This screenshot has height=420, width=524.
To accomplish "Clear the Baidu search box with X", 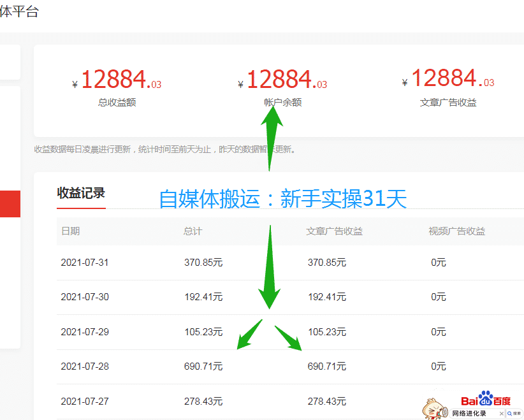I will pyautogui.click(x=500, y=414).
